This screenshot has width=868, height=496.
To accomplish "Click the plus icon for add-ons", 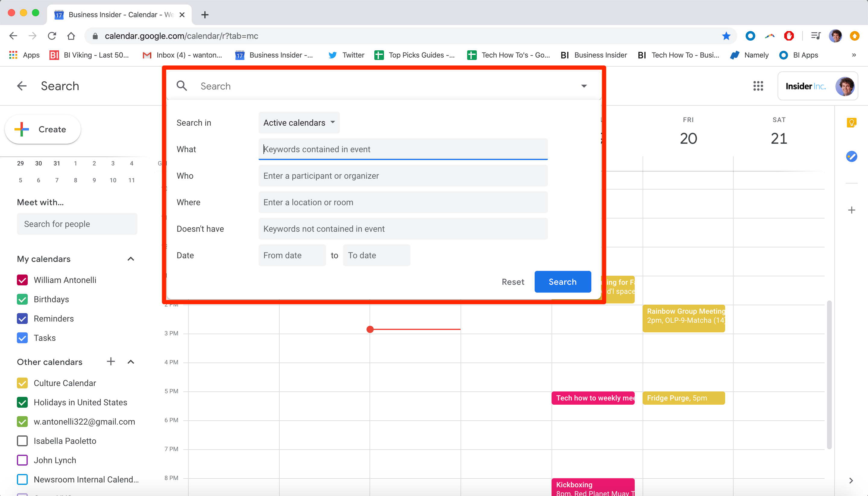I will [851, 210].
